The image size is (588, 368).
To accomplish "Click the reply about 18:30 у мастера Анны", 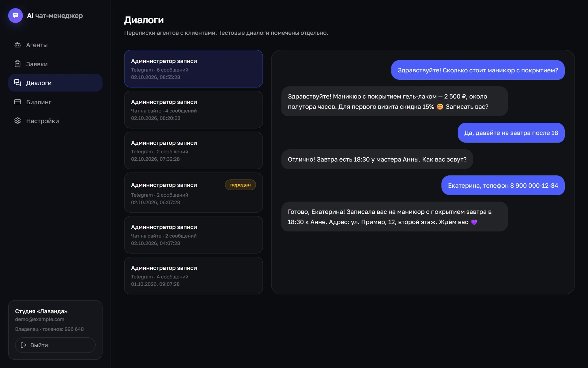I will pyautogui.click(x=377, y=159).
